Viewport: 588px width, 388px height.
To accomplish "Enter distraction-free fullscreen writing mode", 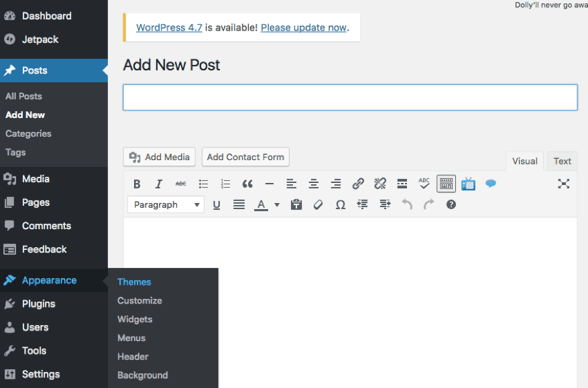I will (x=564, y=184).
